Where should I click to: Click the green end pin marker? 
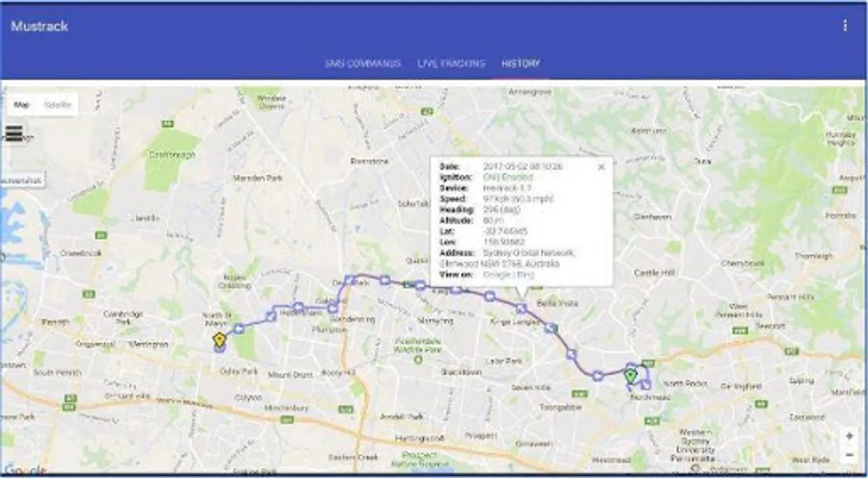coord(631,377)
